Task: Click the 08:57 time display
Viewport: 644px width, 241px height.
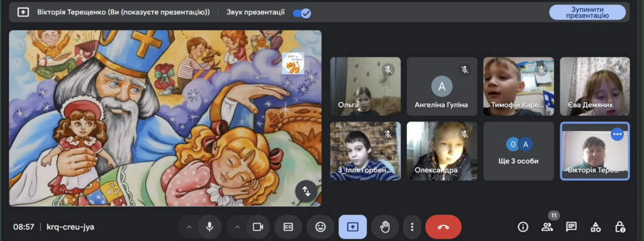Action: click(23, 227)
